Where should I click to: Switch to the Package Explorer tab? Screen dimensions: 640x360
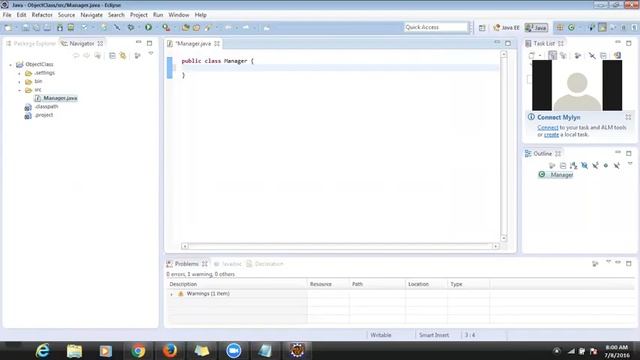pos(31,43)
